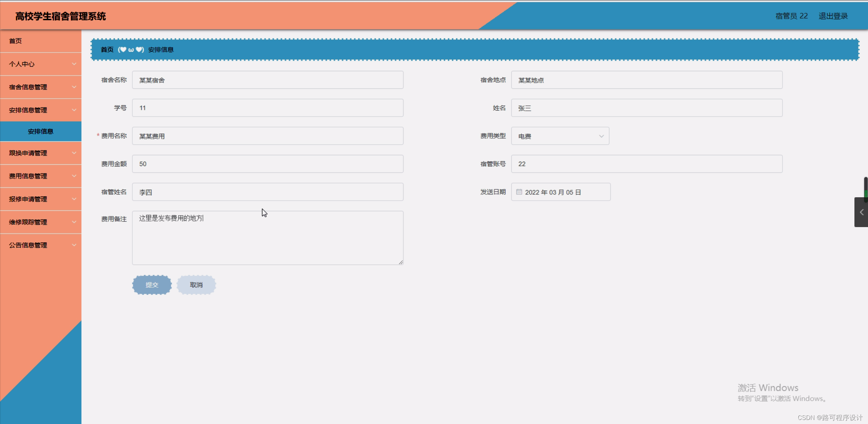The height and width of the screenshot is (424, 868).
Task: Expand the 报修申请管理 section
Action: coord(41,199)
